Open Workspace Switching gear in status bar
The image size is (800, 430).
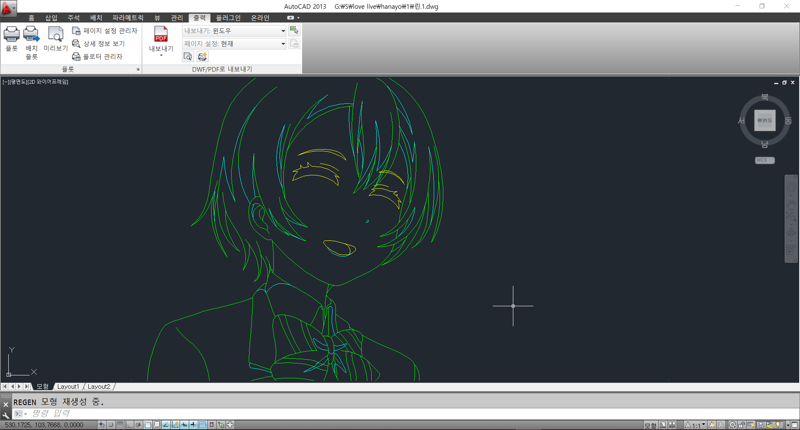coord(733,425)
